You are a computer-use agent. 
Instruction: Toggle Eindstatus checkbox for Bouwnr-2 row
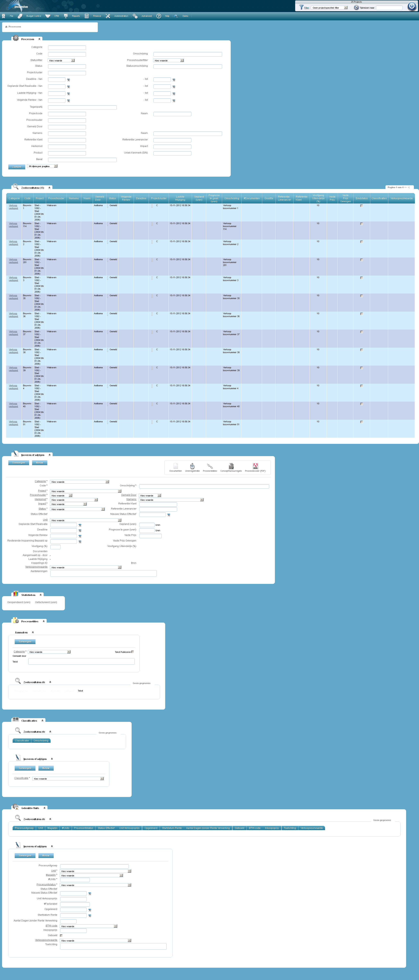(x=361, y=242)
